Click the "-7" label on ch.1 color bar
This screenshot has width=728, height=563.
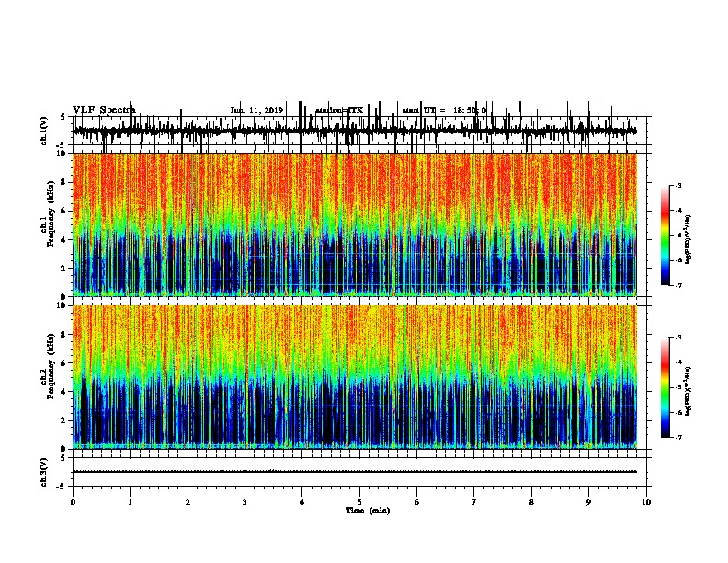tap(677, 285)
